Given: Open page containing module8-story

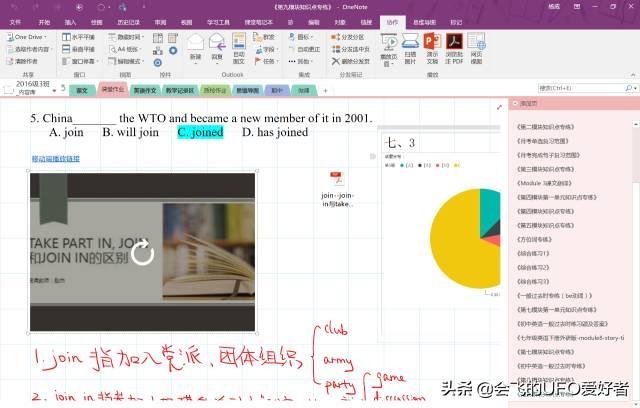Looking at the screenshot, I should [x=571, y=338].
